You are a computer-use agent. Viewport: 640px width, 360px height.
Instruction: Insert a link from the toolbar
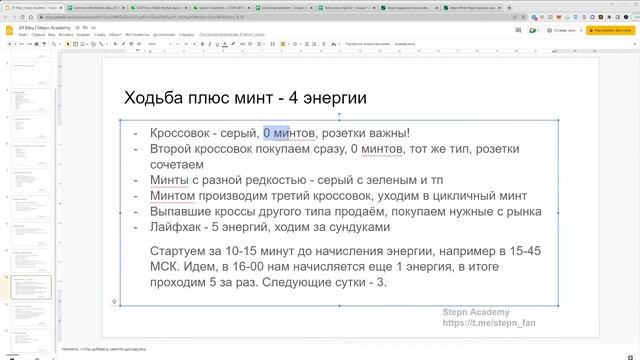point(242,44)
